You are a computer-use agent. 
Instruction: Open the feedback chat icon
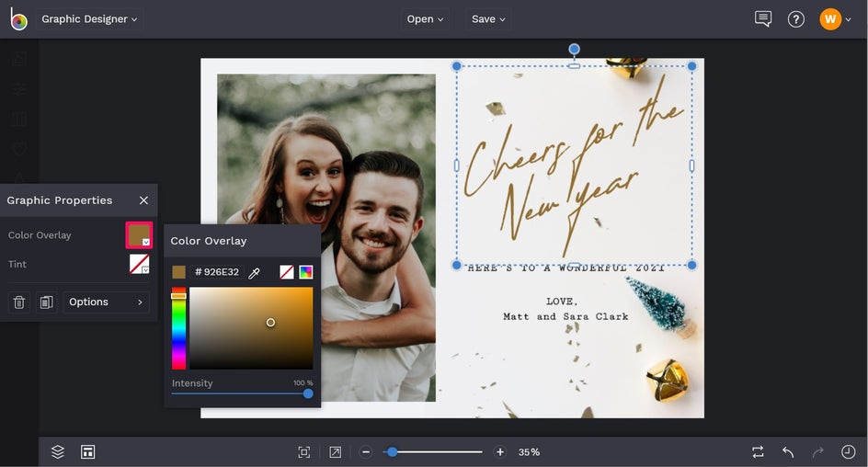tap(763, 18)
